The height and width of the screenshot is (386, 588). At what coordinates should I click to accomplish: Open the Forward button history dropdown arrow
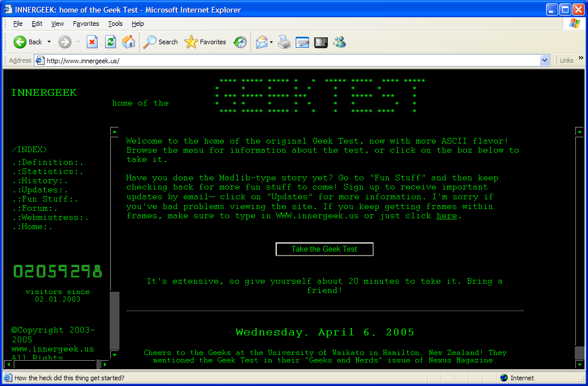click(78, 42)
